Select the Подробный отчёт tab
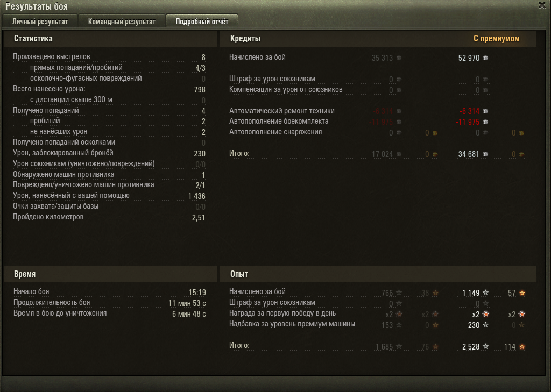This screenshot has width=551, height=392. click(x=202, y=22)
